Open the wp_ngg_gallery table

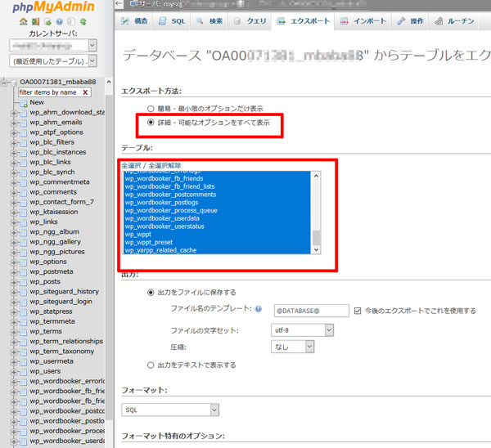55,242
